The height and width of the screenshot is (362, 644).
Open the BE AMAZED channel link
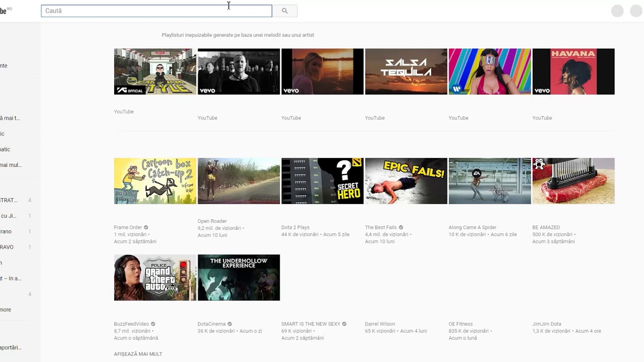pyautogui.click(x=546, y=227)
